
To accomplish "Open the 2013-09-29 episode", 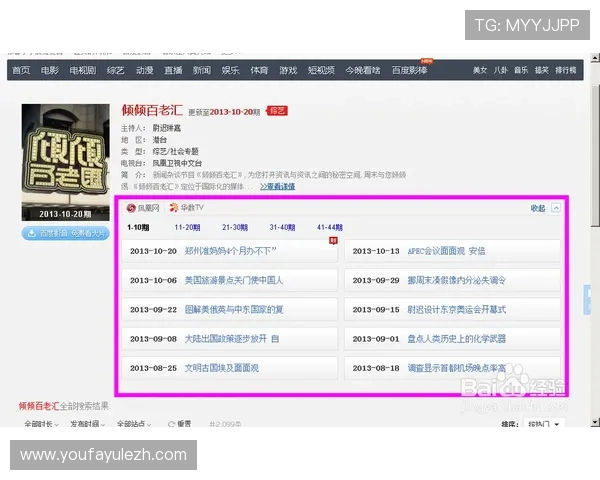I will (x=452, y=281).
